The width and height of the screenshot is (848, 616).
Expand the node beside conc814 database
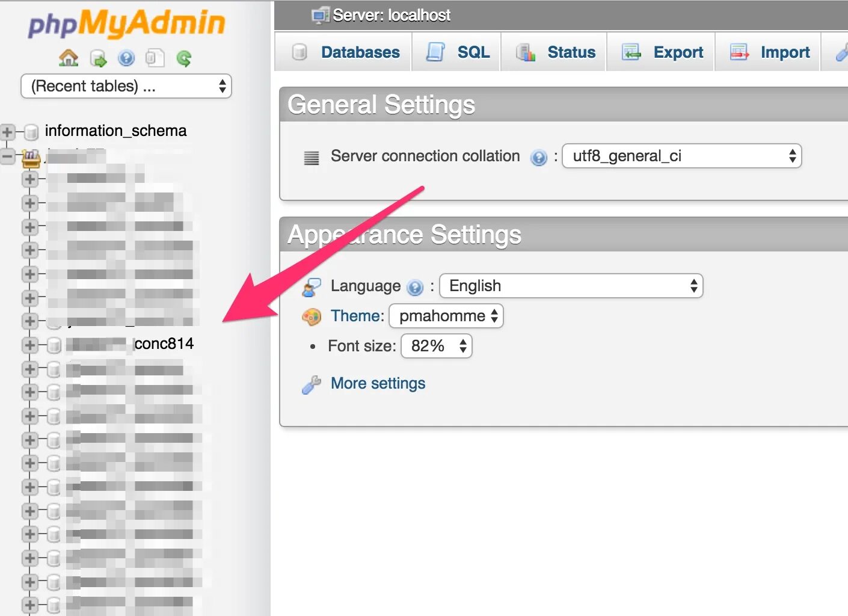coord(29,345)
